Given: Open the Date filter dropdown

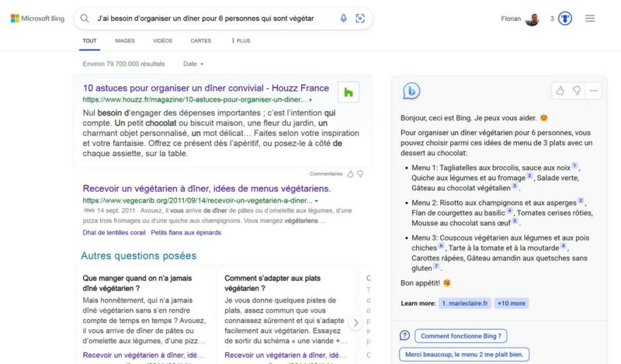Looking at the screenshot, I should (x=193, y=64).
